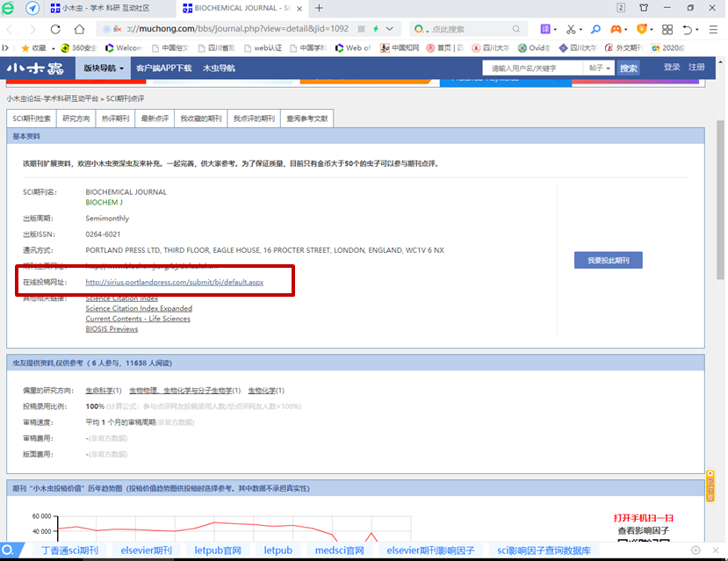Click 客户端APP下载 in the nav bar
728x561 pixels.
pyautogui.click(x=164, y=68)
